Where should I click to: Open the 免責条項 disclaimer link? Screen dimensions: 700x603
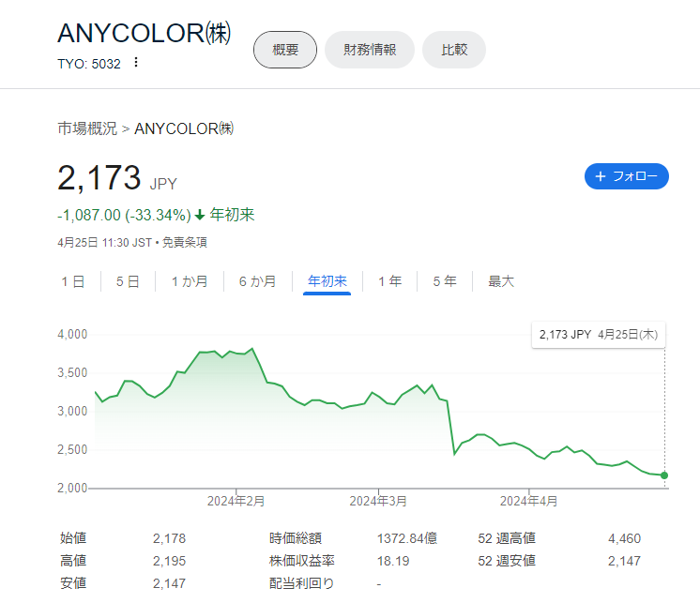[184, 242]
